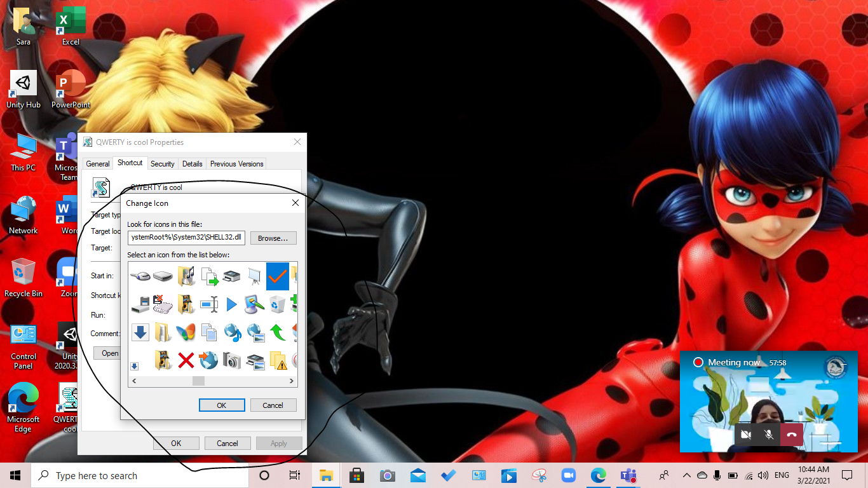Toggle camera in Teams meeting overlay
The image size is (868, 488).
(x=746, y=435)
